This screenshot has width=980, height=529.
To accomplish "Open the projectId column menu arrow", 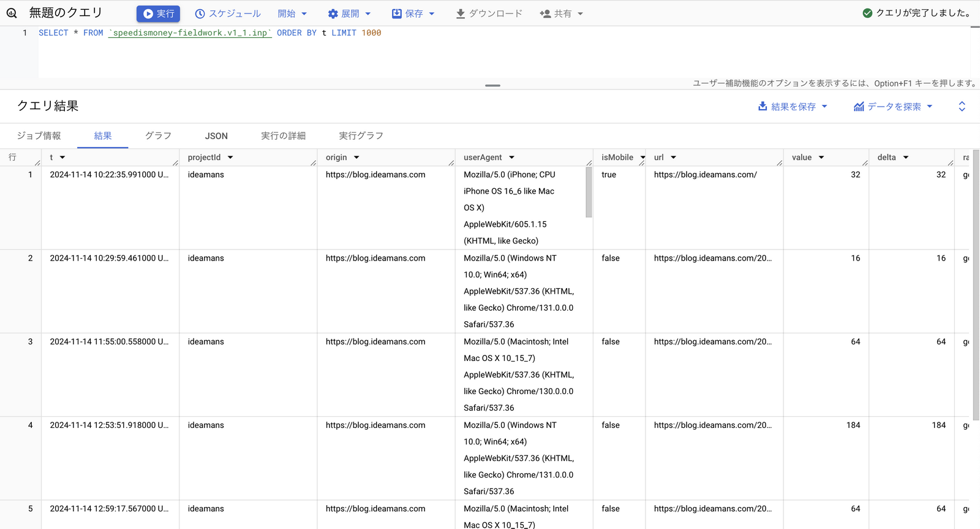I will tap(230, 158).
